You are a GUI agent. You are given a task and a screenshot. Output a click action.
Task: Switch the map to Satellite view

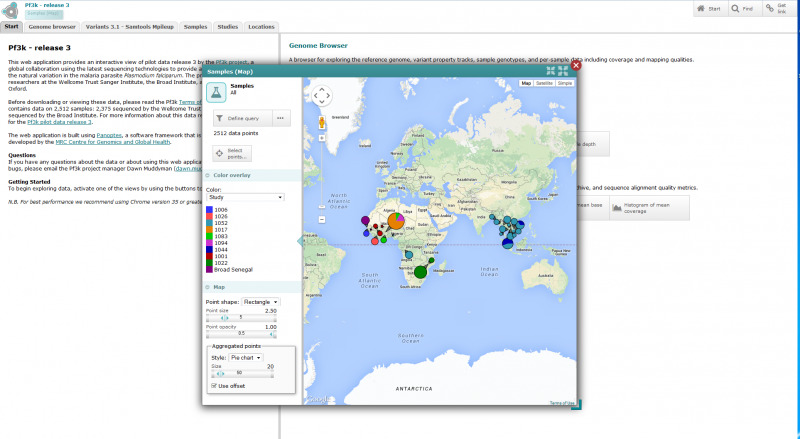point(544,83)
